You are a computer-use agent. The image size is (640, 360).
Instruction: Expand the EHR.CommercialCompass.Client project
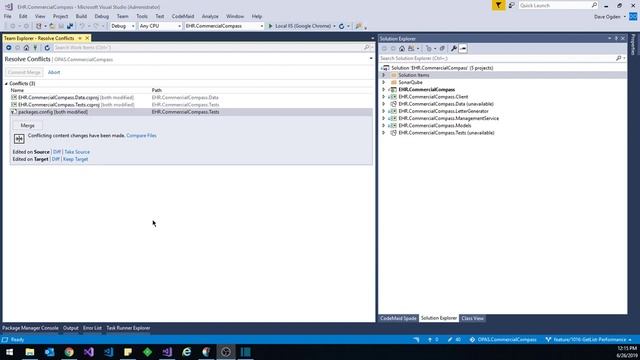tap(383, 97)
